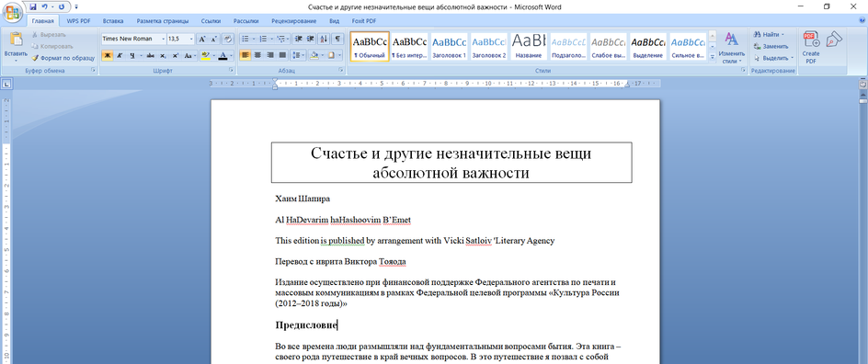Click Format Painter (Формат по образцу)

click(x=63, y=58)
